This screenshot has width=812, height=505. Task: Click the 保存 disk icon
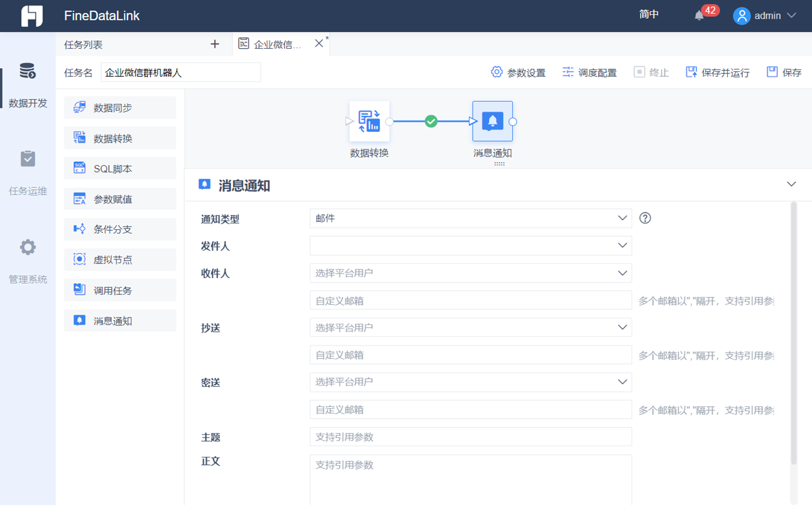[773, 72]
